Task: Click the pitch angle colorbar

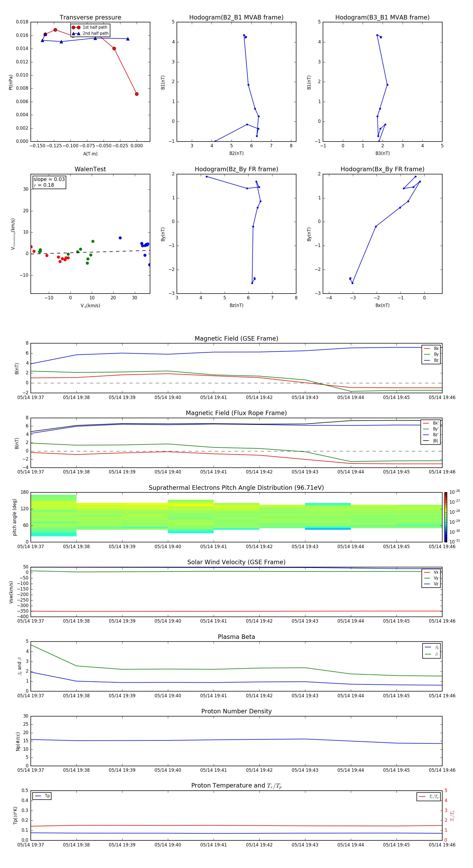Action: click(x=446, y=517)
